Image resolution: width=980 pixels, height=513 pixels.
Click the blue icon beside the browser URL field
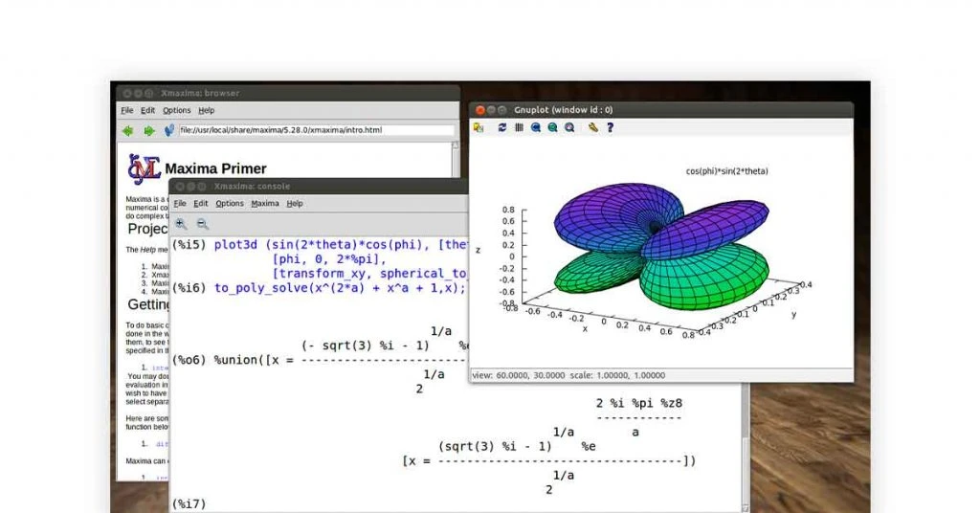point(168,130)
